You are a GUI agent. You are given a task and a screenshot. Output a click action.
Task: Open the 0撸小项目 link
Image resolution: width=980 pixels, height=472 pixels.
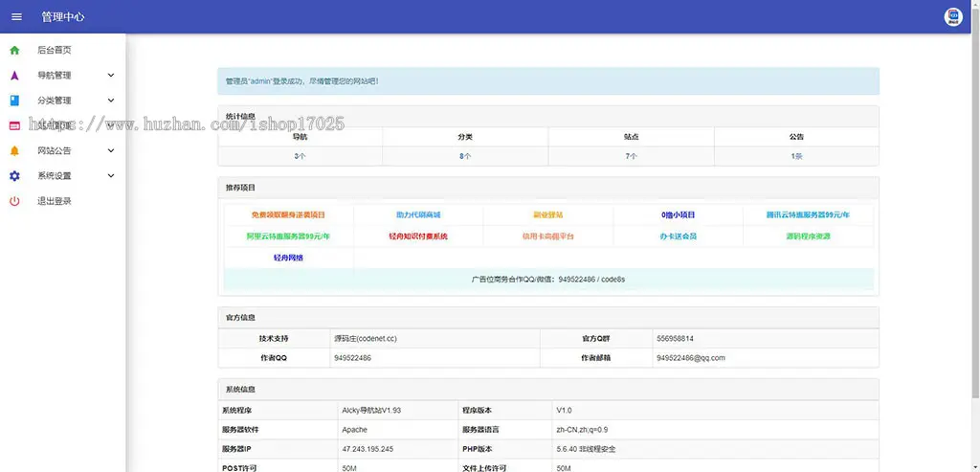click(x=679, y=215)
